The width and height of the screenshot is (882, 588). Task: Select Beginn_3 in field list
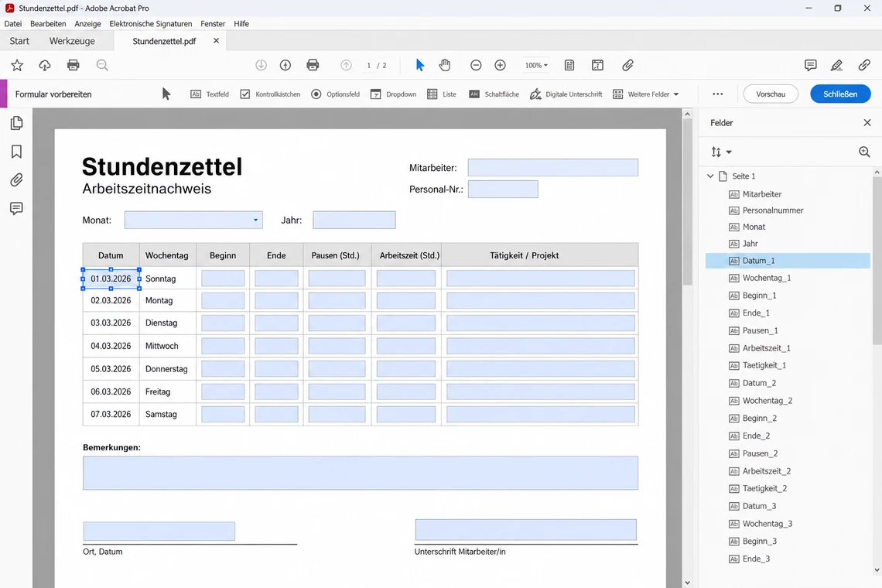788,542
